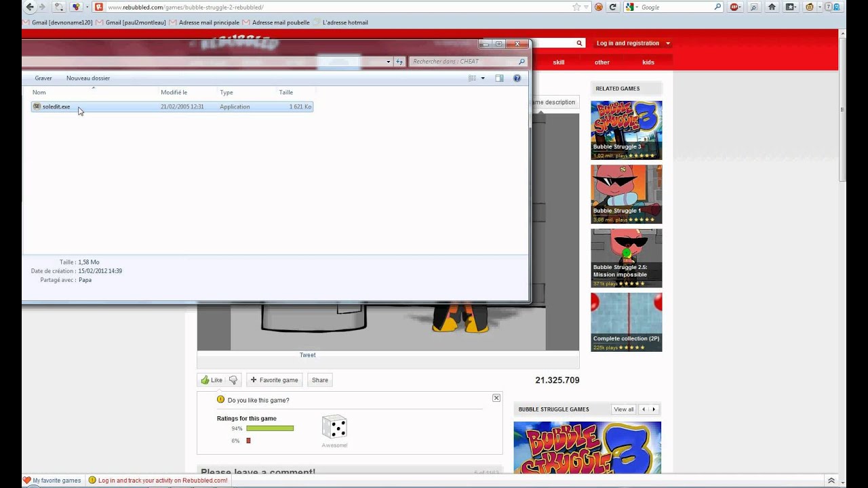Screen dimensions: 868x488
Task: Click the orange blocked-content icon beside reload
Action: [599, 7]
